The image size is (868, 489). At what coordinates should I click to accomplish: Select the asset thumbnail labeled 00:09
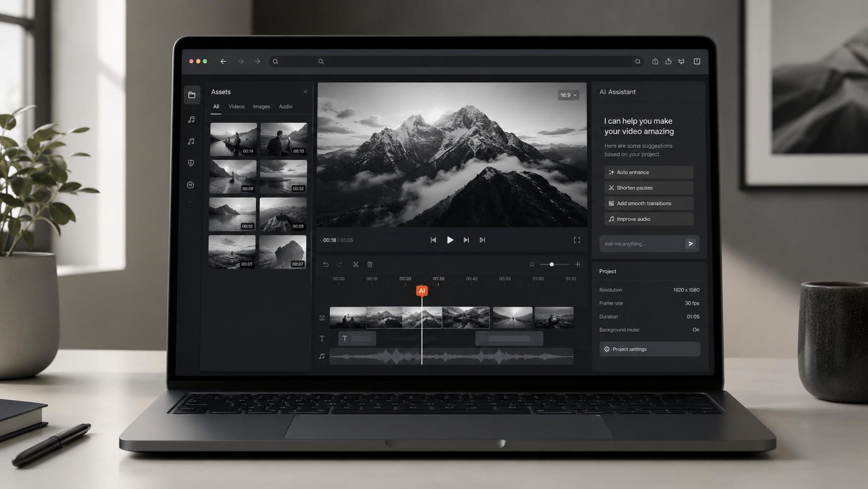(x=283, y=214)
